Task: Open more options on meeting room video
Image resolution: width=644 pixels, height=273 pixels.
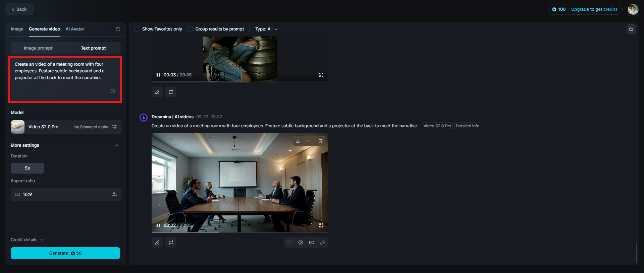Action: click(x=308, y=141)
